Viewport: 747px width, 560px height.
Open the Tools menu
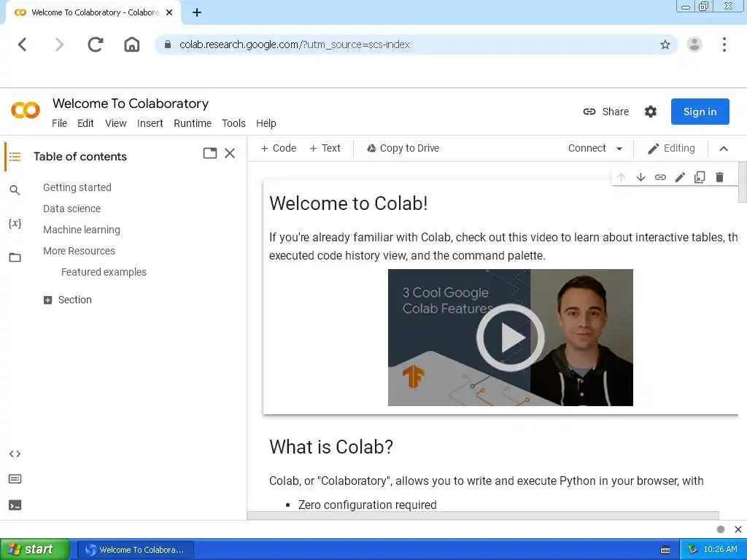point(233,123)
